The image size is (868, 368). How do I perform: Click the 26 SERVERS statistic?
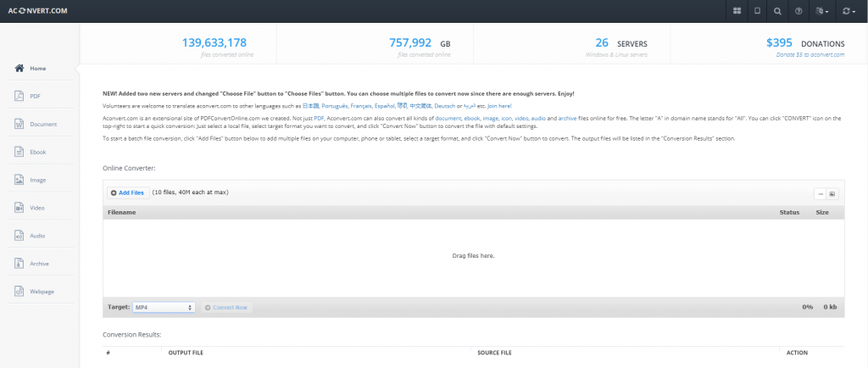620,42
